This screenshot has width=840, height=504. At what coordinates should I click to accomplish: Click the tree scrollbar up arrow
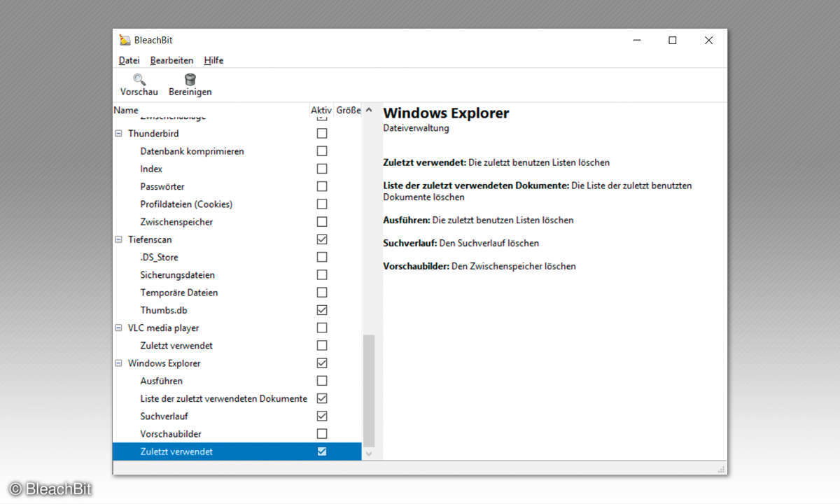coord(369,110)
